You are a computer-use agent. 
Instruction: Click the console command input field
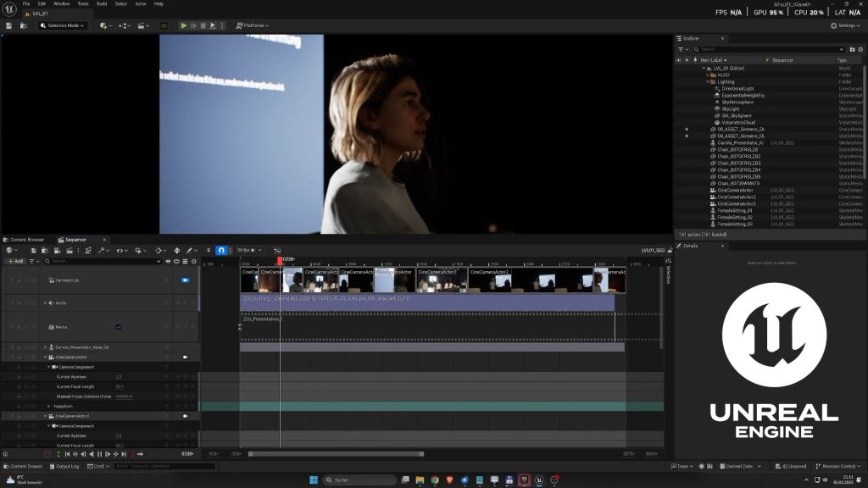pos(164,467)
